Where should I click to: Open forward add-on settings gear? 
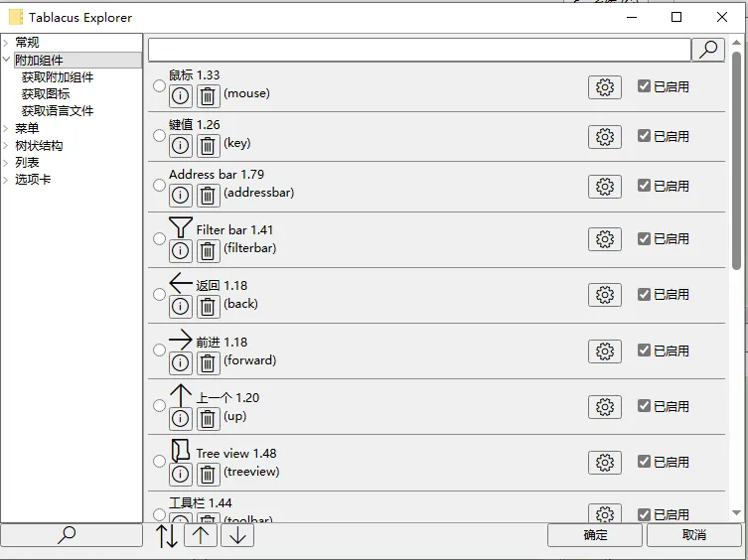point(605,351)
